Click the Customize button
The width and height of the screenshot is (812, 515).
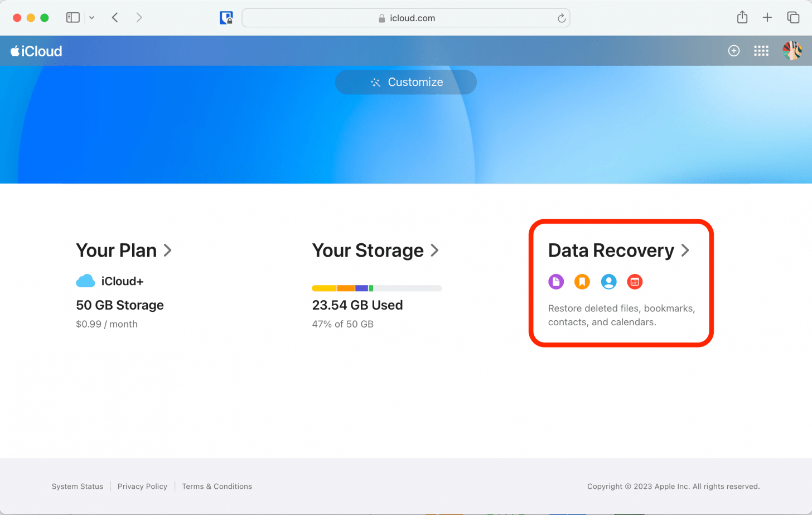405,82
